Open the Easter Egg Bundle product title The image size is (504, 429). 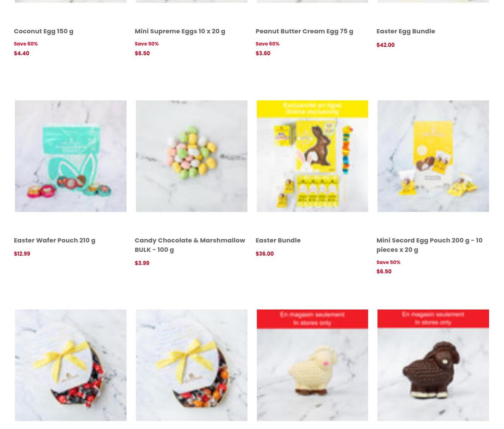click(406, 31)
